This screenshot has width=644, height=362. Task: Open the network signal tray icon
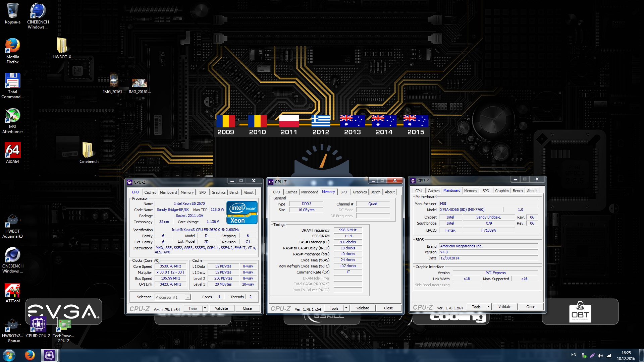(x=608, y=355)
